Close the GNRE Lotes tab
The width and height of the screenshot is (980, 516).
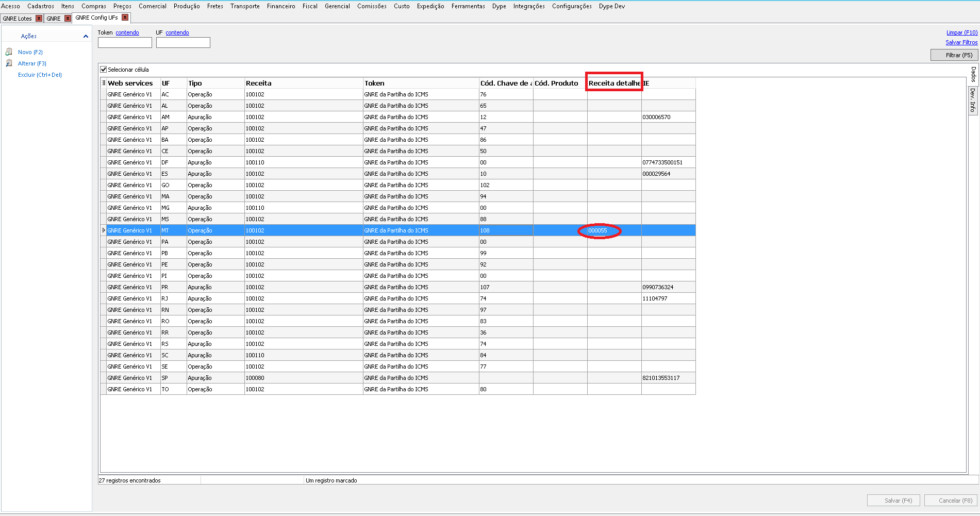[x=39, y=19]
